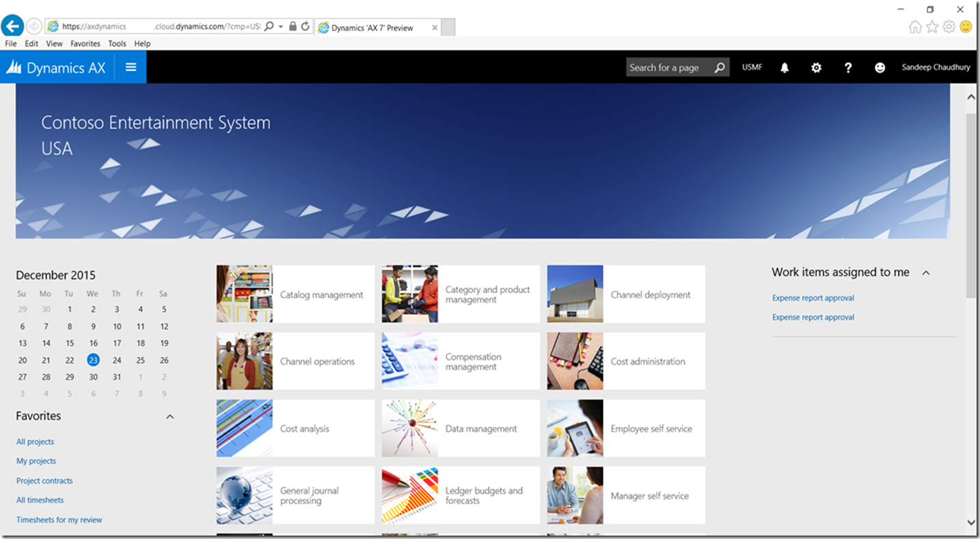The image size is (980, 539).
Task: Open the Tools menu
Action: pyautogui.click(x=117, y=44)
